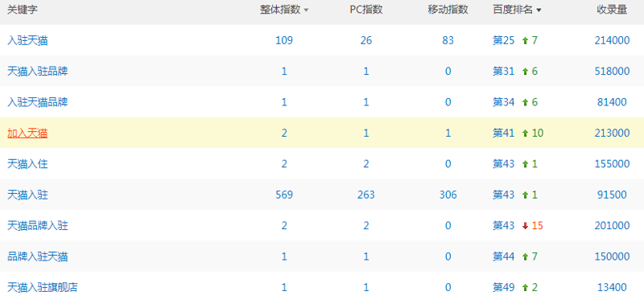Click indexed count 201000
644x308 pixels.
612,225
